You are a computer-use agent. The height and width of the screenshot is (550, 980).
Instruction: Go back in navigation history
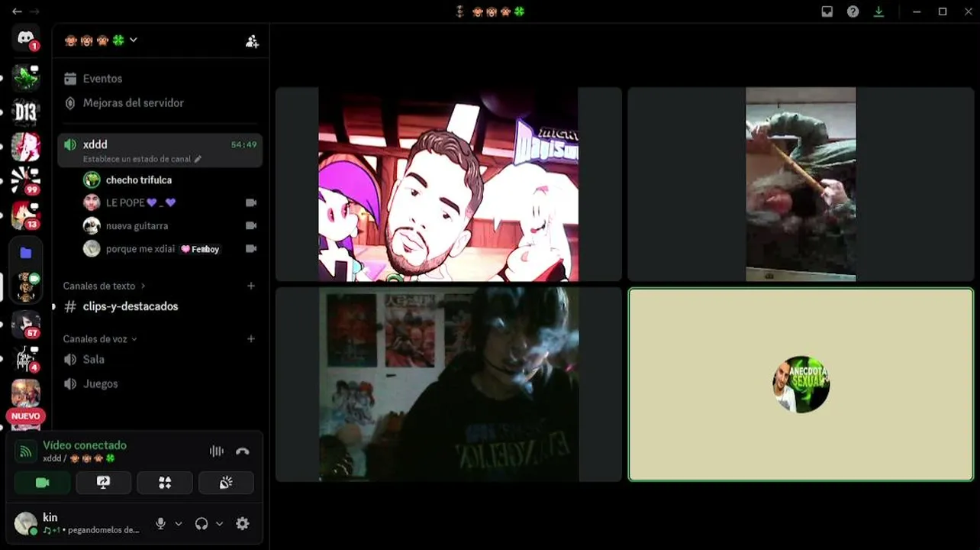(x=17, y=11)
